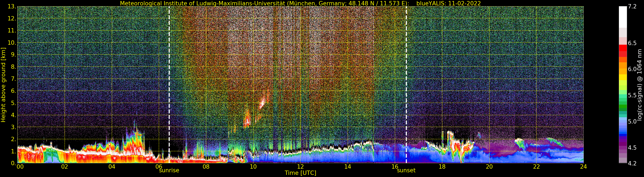644x177 pixels.
Task: Click the time axis tick '00'
Action: 20,167
